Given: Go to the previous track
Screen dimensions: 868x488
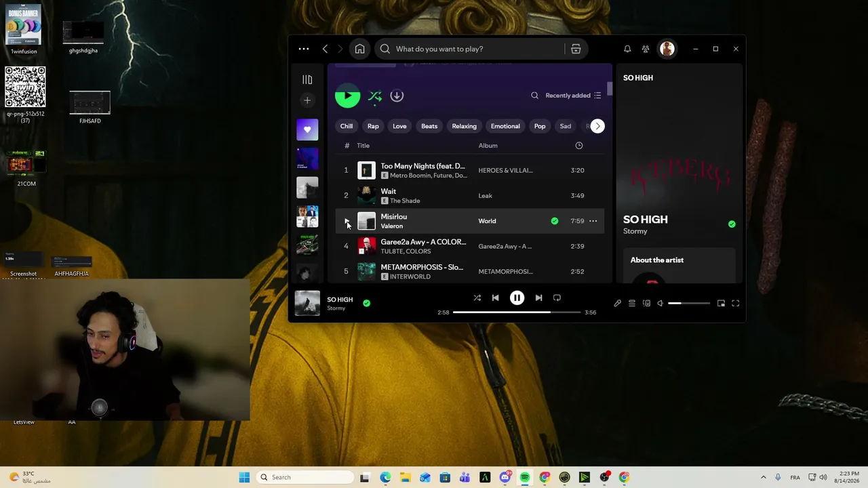Looking at the screenshot, I should click(x=495, y=298).
